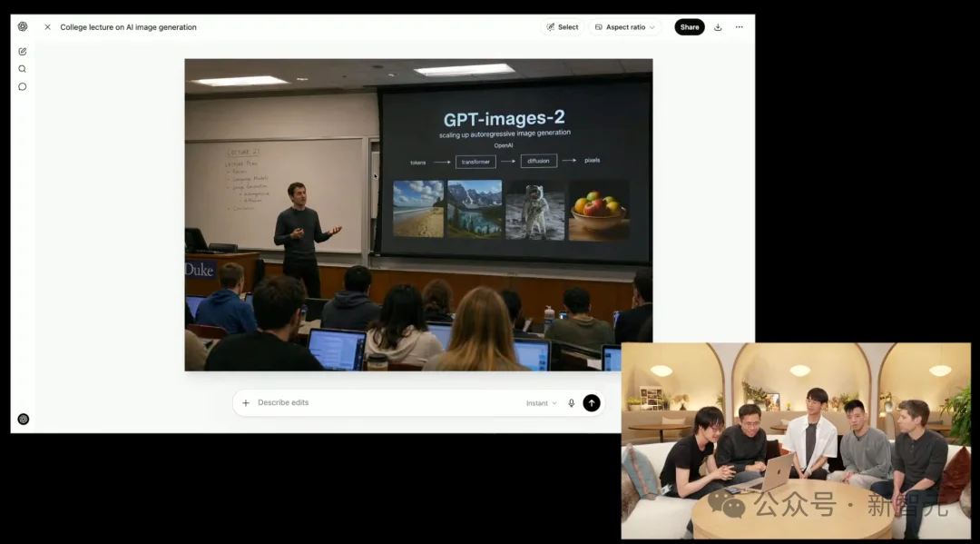Click the Select tool lasso icon

[552, 26]
